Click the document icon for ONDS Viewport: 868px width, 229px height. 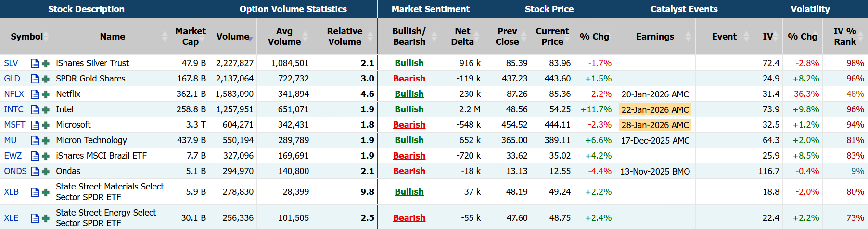pos(35,171)
